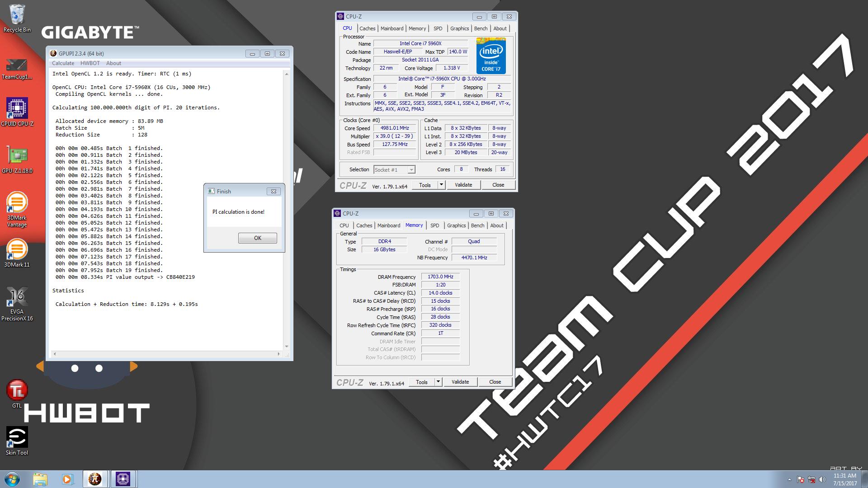Click the Core Speed 4981.01 MHz value
868x488 pixels.
tap(395, 128)
